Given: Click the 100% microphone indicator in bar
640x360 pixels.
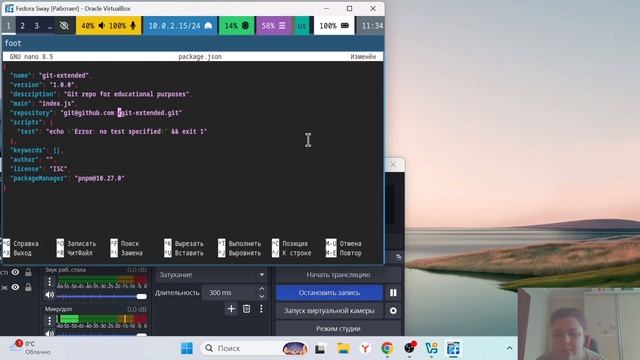Looking at the screenshot, I should point(122,26).
